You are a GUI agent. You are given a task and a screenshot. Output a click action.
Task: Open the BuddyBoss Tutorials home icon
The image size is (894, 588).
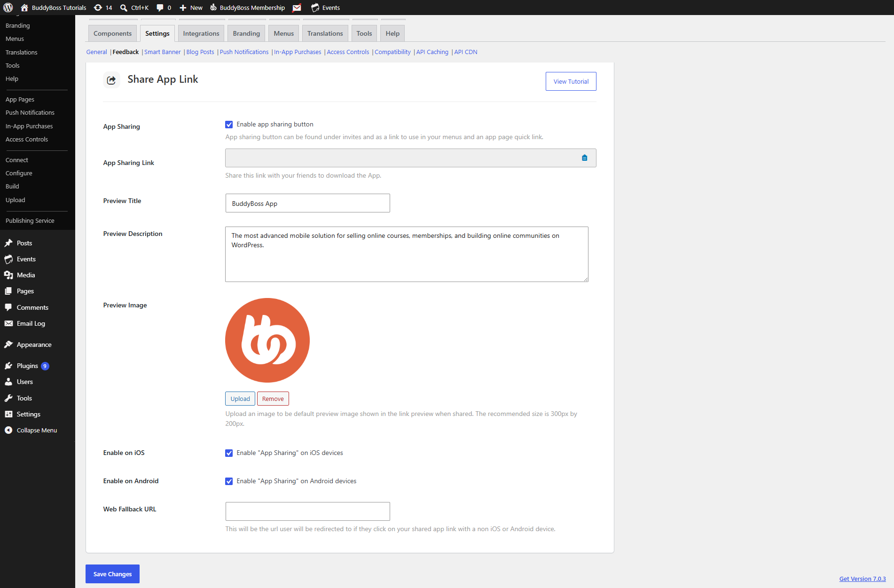coord(24,8)
